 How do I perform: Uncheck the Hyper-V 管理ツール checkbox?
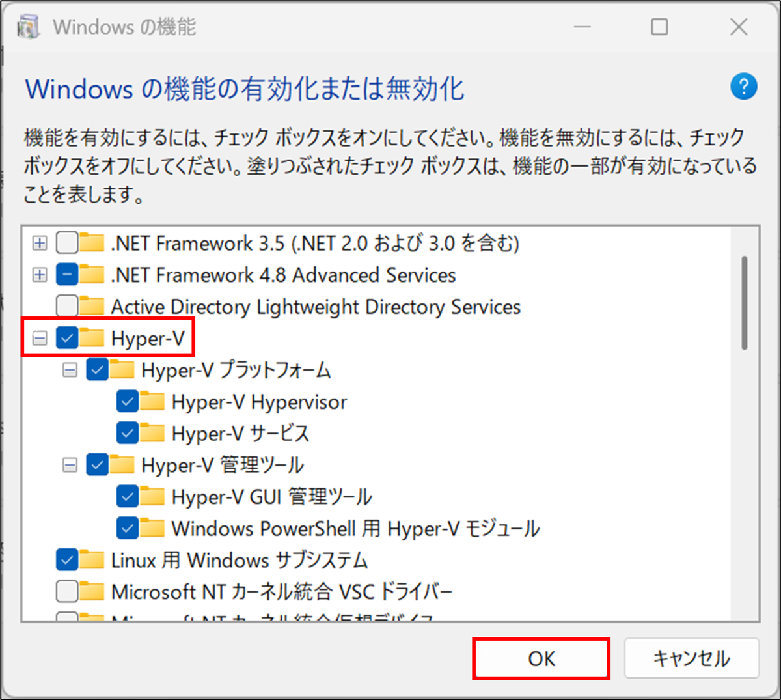click(97, 465)
